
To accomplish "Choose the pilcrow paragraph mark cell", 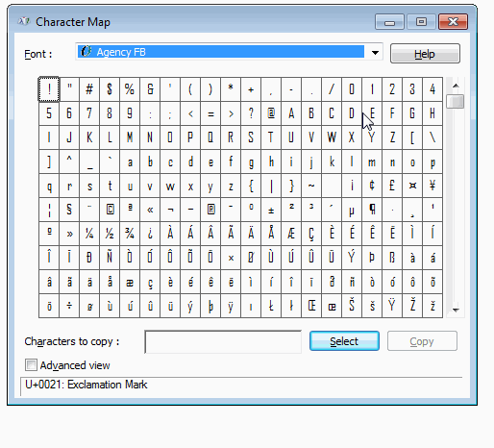I will tap(372, 210).
